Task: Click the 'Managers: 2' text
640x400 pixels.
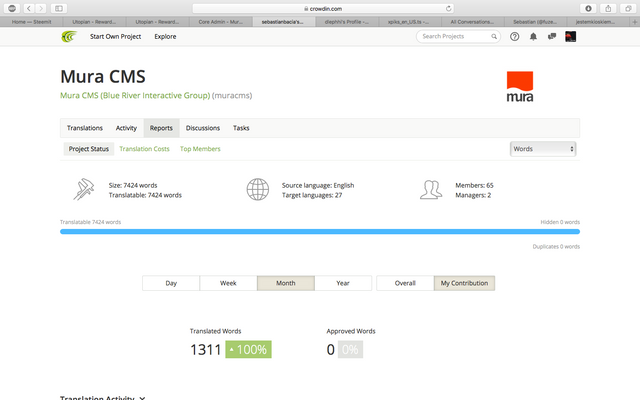Action: 473,196
